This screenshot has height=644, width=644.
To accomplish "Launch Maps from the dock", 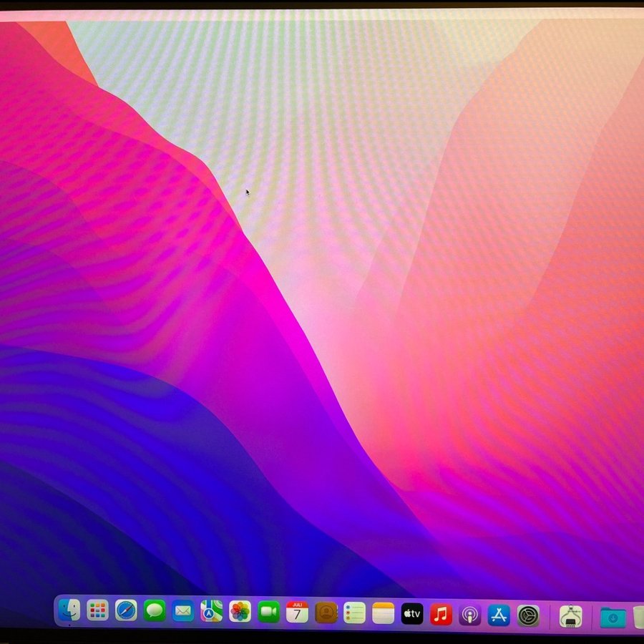I will (x=212, y=612).
